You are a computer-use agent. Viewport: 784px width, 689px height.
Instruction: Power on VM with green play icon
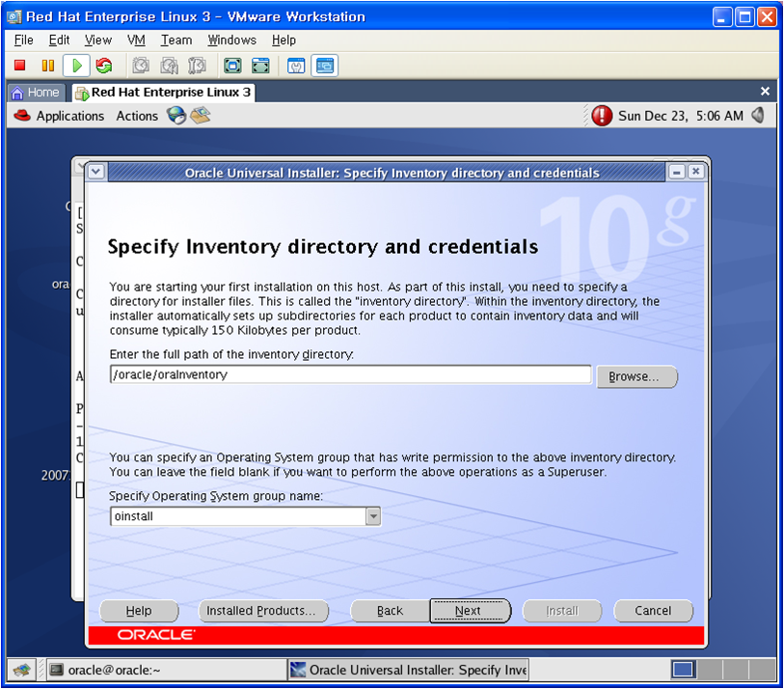(x=76, y=66)
